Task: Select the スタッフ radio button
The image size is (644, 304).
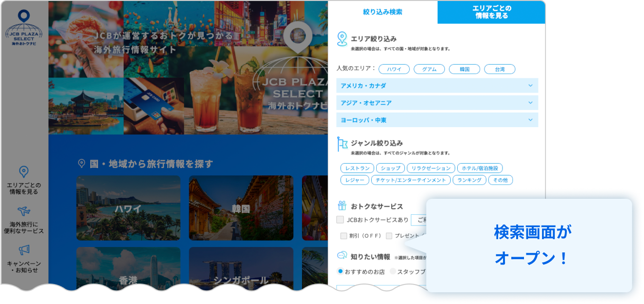Action: (x=393, y=271)
